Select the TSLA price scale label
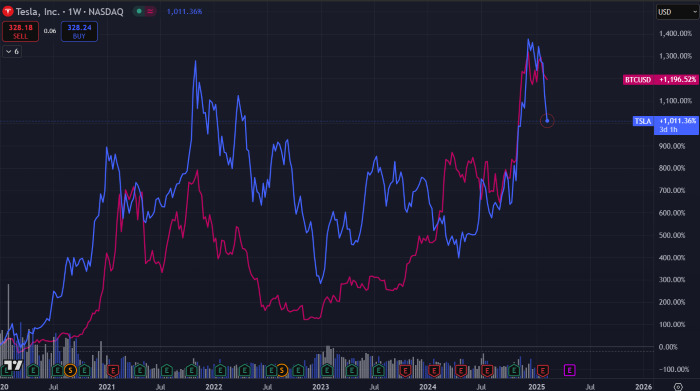 click(643, 121)
